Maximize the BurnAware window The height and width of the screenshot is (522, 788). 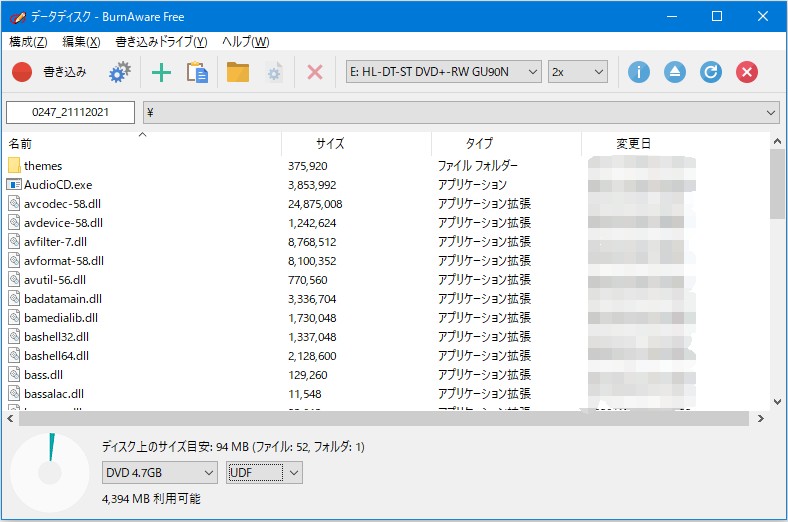tap(717, 16)
